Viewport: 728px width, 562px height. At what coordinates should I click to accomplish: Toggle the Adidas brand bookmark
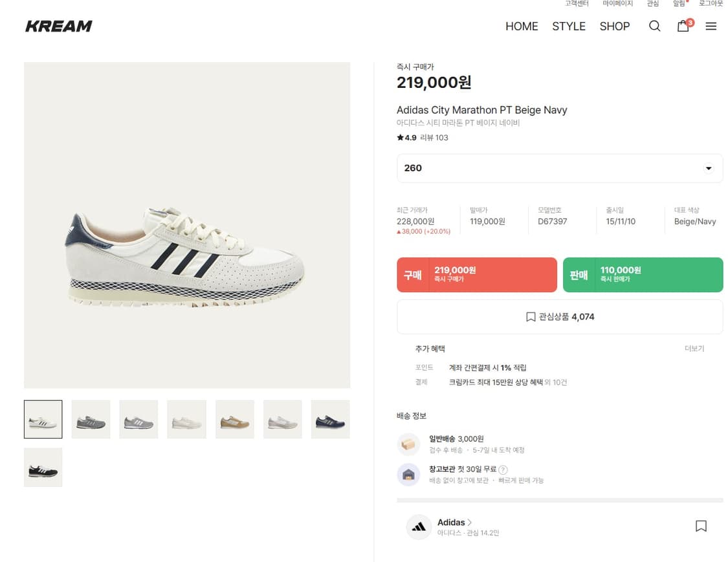tap(701, 526)
